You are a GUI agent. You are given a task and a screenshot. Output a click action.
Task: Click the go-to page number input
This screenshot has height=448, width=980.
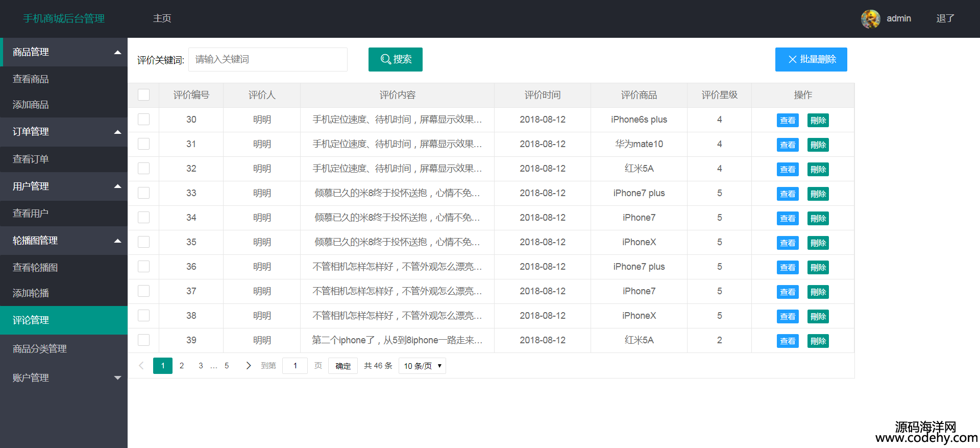pos(295,366)
